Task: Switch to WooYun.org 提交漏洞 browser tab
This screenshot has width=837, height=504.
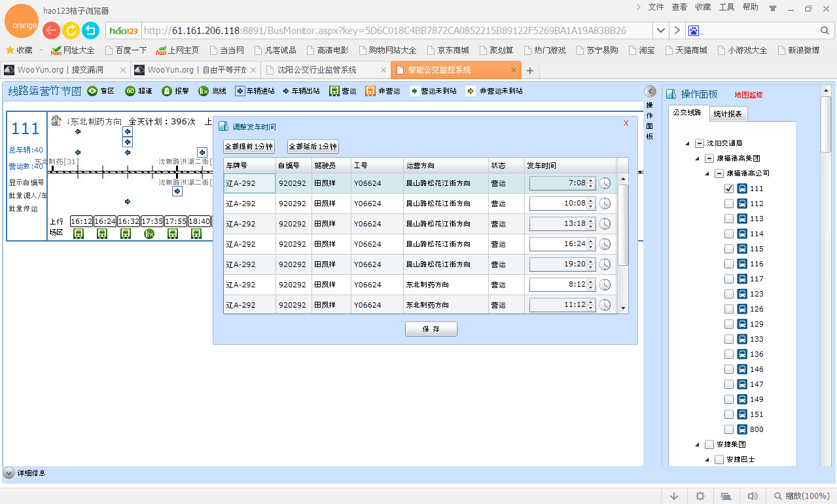Action: pyautogui.click(x=64, y=70)
